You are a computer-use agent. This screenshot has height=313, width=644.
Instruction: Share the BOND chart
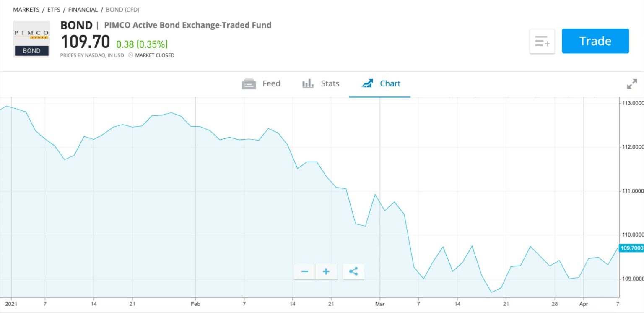(353, 271)
